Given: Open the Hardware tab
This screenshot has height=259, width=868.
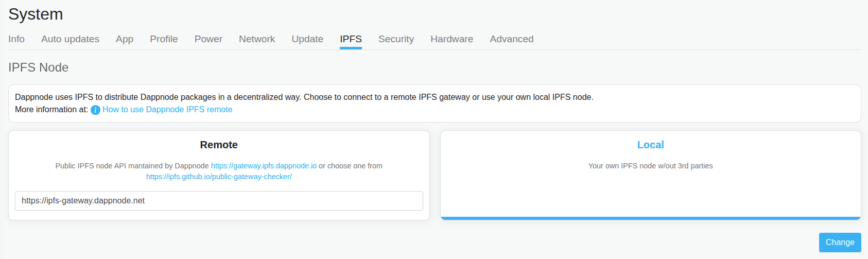Looking at the screenshot, I should pos(452,39).
